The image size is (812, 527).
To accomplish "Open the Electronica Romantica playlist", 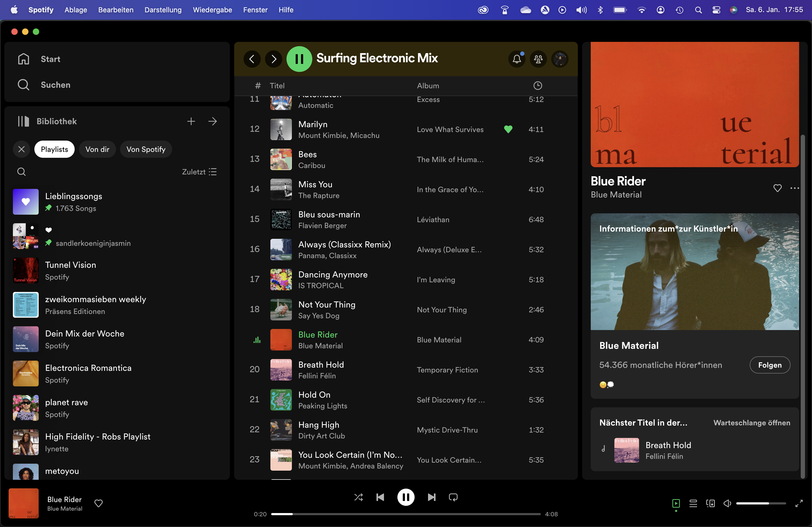I will (117, 374).
